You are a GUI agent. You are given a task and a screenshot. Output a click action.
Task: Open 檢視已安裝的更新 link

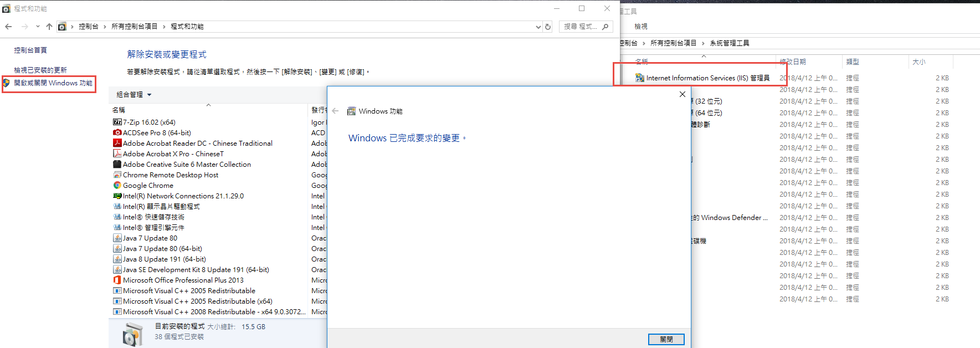click(40, 70)
